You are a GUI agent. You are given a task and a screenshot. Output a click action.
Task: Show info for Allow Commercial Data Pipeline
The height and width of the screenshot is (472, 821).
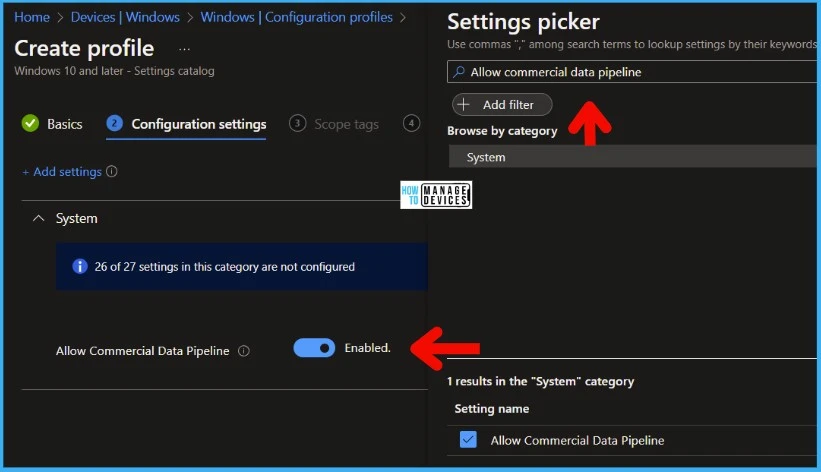(x=244, y=351)
